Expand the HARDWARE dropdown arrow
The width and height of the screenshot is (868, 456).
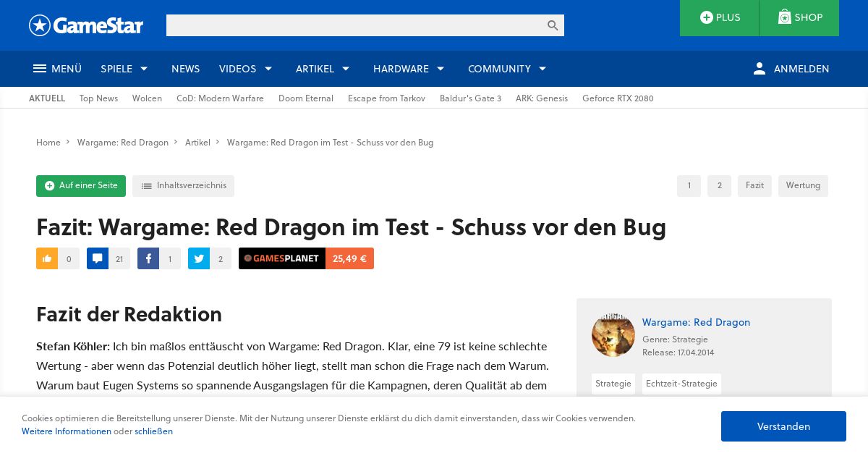pyautogui.click(x=440, y=69)
